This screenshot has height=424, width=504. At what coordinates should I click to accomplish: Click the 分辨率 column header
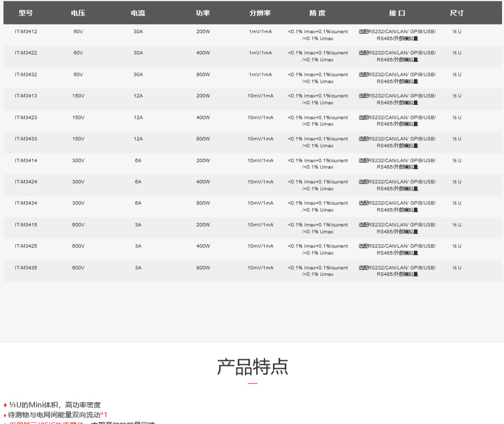(x=260, y=13)
